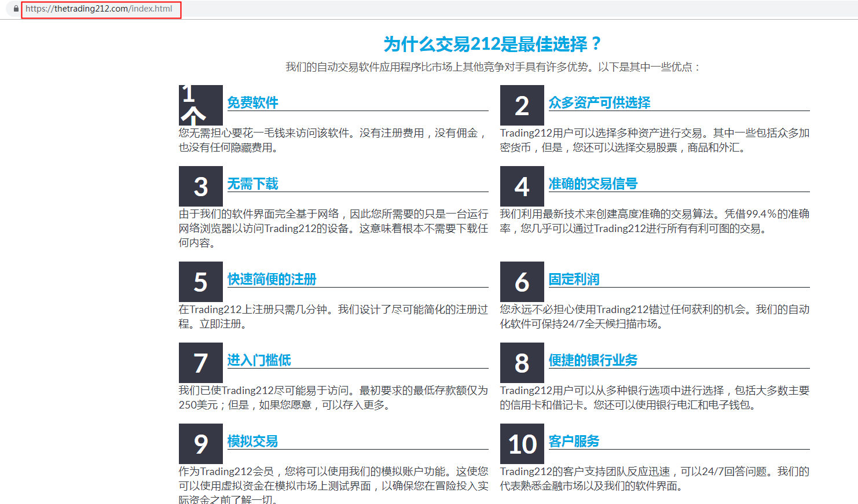Click the number 2 box icon
The image size is (858, 504).
point(522,105)
